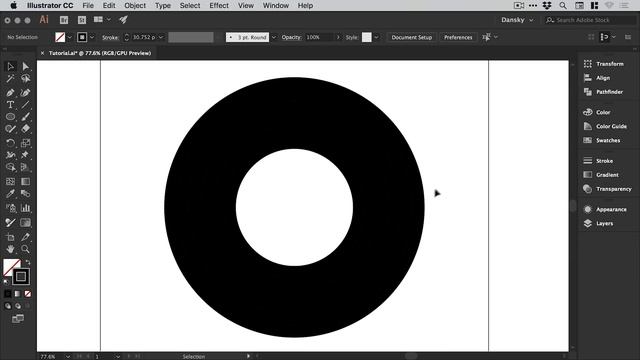Viewport: 640px width, 360px height.
Task: Open the graphic Style dropdown
Action: click(376, 37)
